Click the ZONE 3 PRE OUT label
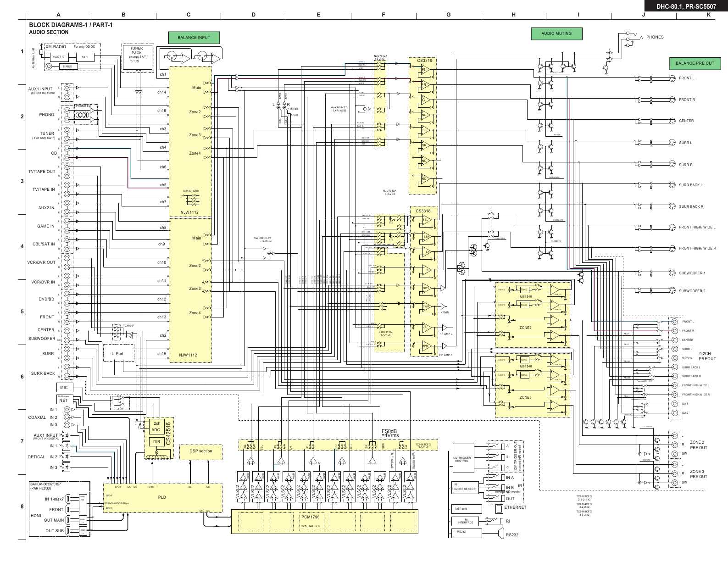Image resolution: width=728 pixels, height=562 pixels. click(698, 474)
